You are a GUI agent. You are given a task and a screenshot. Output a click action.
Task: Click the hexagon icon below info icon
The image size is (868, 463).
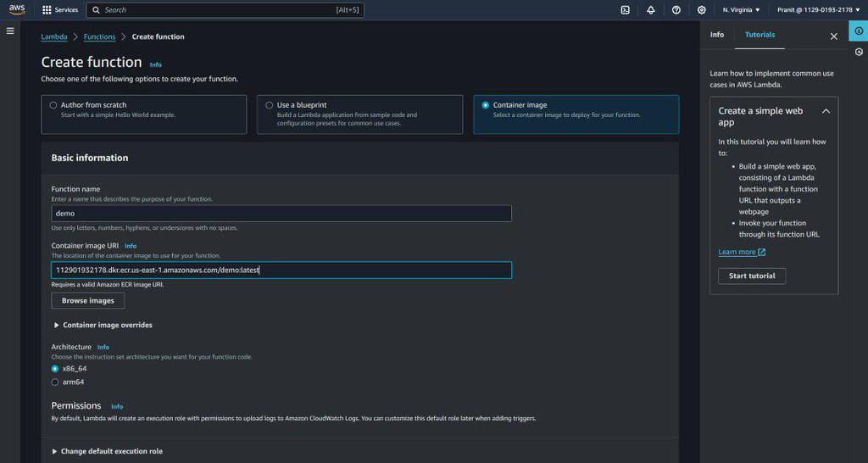[859, 52]
